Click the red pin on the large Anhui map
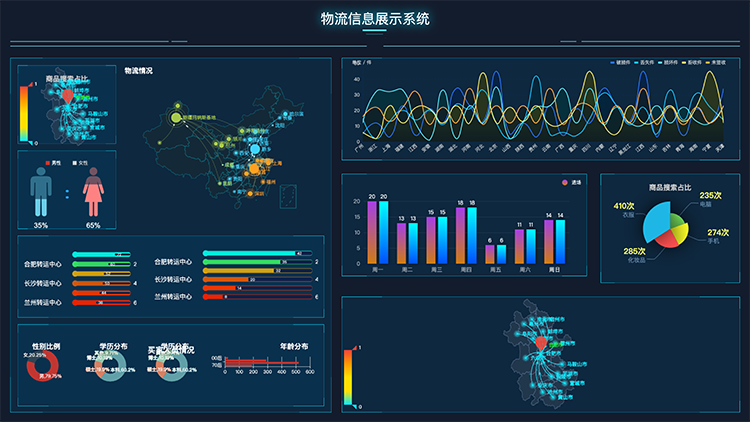This screenshot has width=750, height=422. pyautogui.click(x=541, y=343)
